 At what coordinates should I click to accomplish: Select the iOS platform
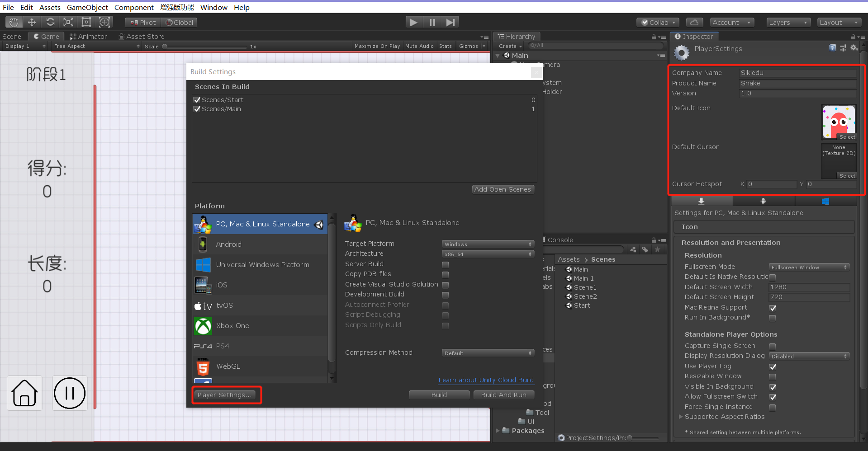coord(260,285)
